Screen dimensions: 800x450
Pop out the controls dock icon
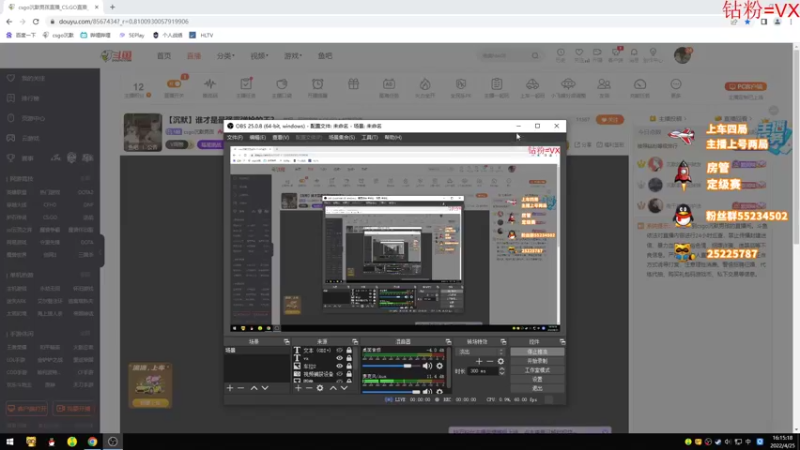pos(562,341)
